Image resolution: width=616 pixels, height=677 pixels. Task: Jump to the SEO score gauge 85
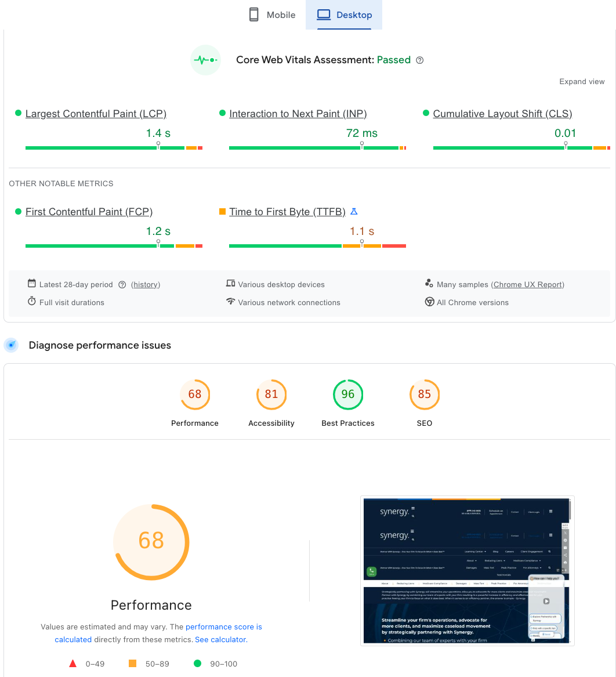425,394
